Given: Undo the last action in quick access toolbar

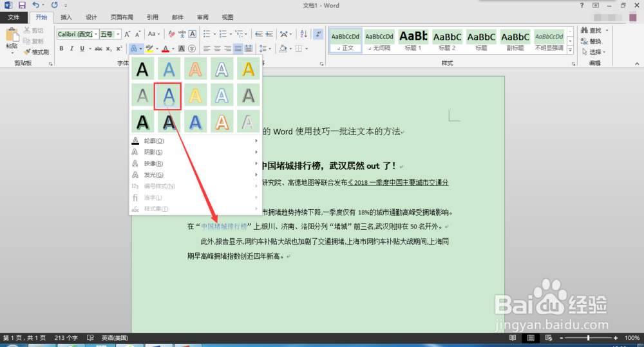Looking at the screenshot, I should coord(35,5).
